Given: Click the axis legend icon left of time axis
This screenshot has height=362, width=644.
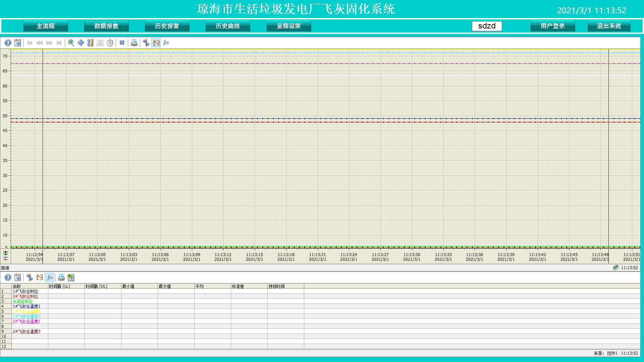Looking at the screenshot, I should coord(5,256).
